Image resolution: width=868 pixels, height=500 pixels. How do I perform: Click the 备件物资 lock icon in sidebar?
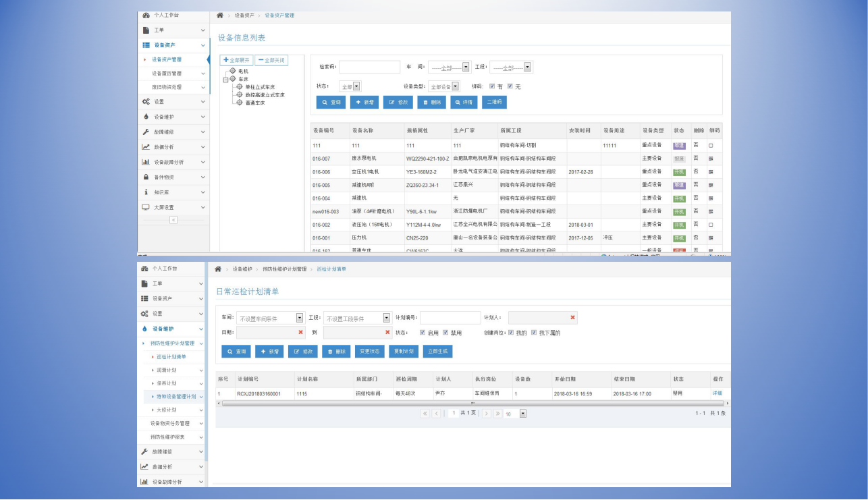coord(146,177)
